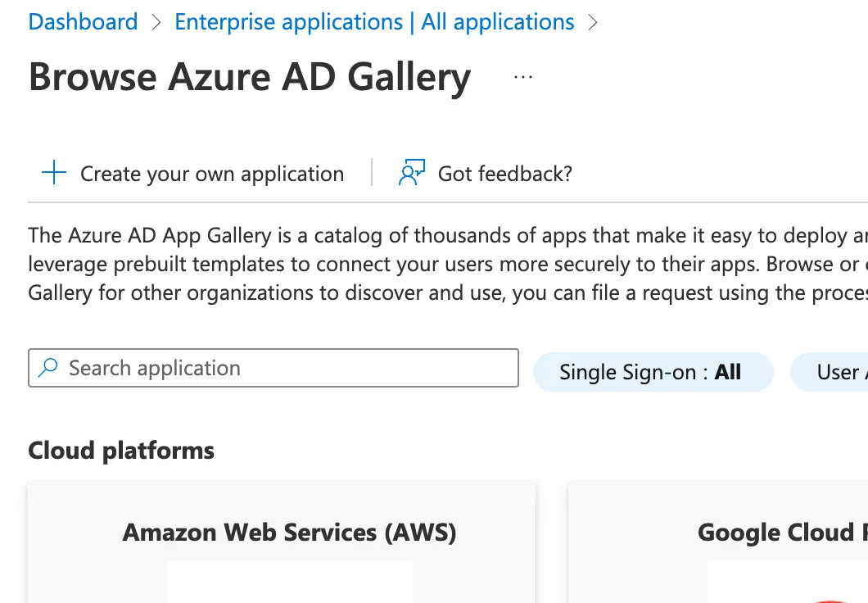Viewport: 868px width, 603px height.
Task: Click the Cloud platforms heading
Action: pos(121,451)
